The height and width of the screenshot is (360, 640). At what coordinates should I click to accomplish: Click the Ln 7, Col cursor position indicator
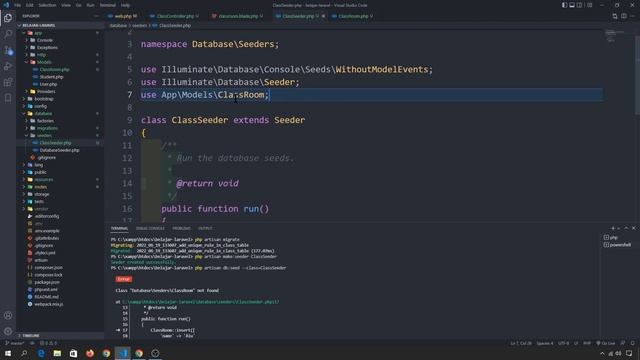tap(521, 343)
